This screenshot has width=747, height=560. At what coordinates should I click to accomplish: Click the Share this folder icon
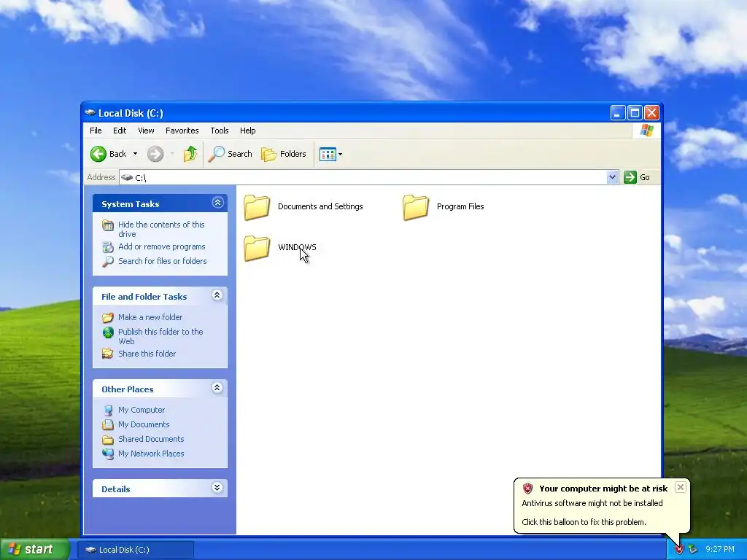click(108, 354)
